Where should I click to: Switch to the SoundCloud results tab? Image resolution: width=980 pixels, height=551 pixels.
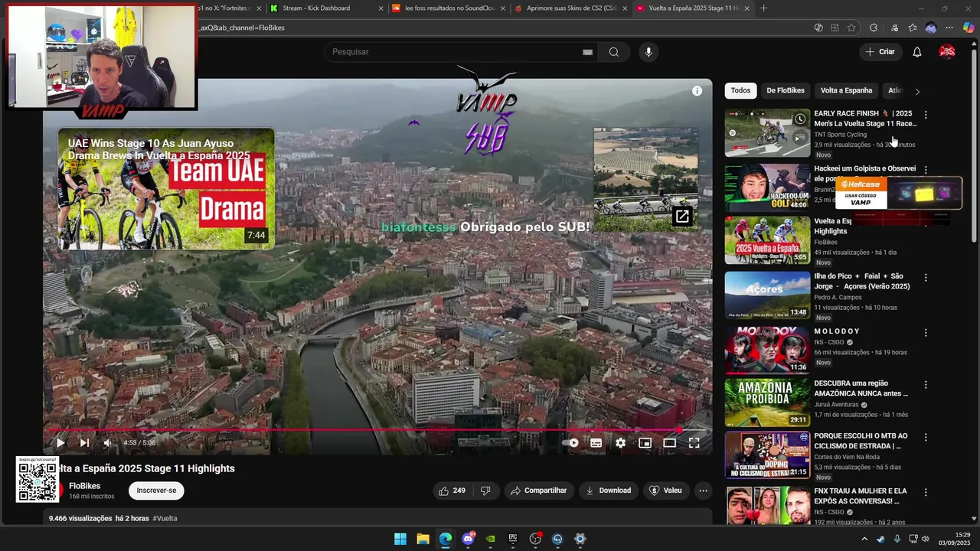tap(448, 8)
